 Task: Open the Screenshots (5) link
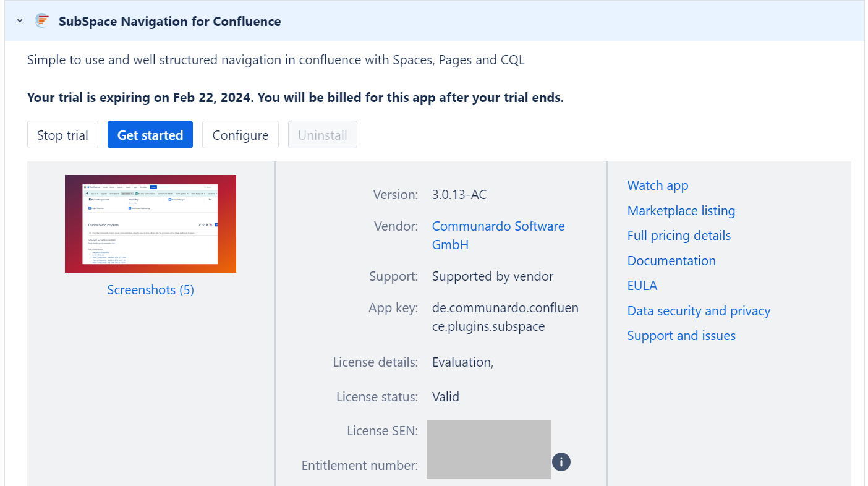pos(150,290)
